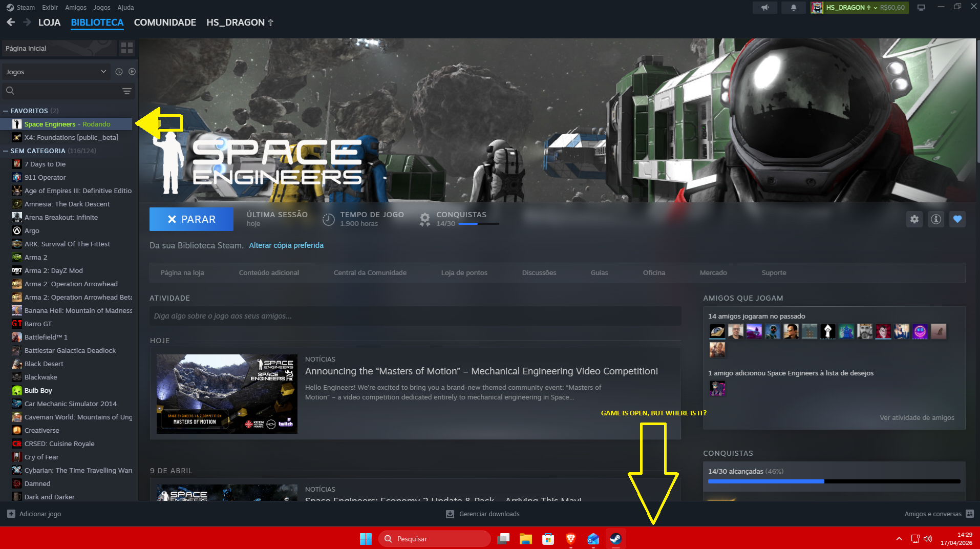This screenshot has height=549, width=980.
Task: Open the Jogos library filter dropdown
Action: 55,72
